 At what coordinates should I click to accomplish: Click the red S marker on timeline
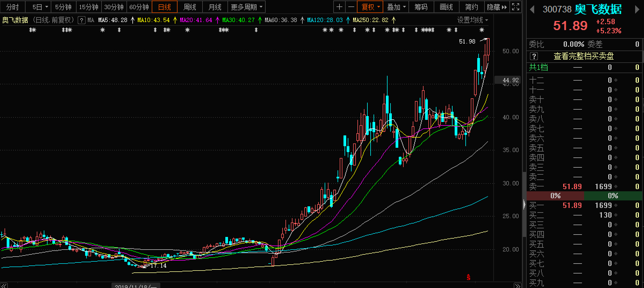click(469, 277)
